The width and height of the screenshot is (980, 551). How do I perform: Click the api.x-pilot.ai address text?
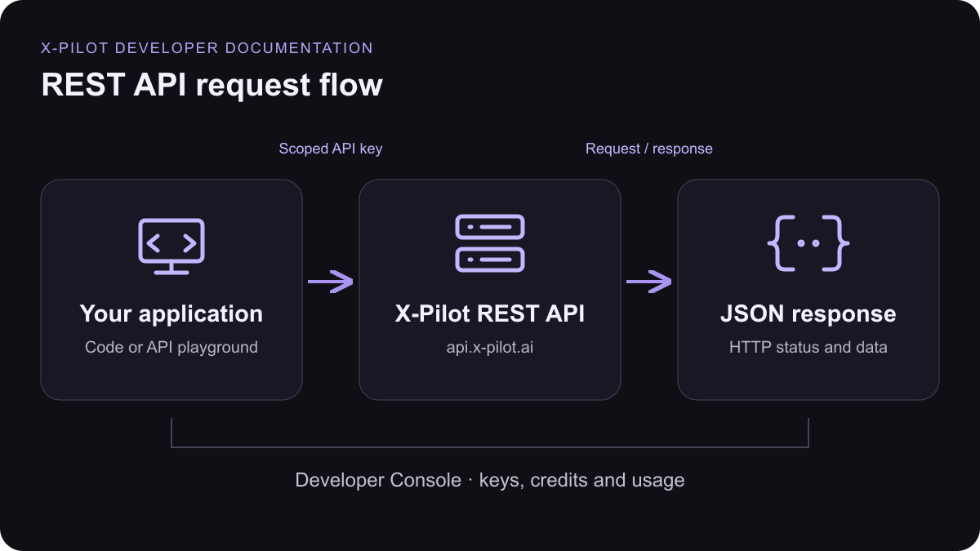(x=490, y=347)
